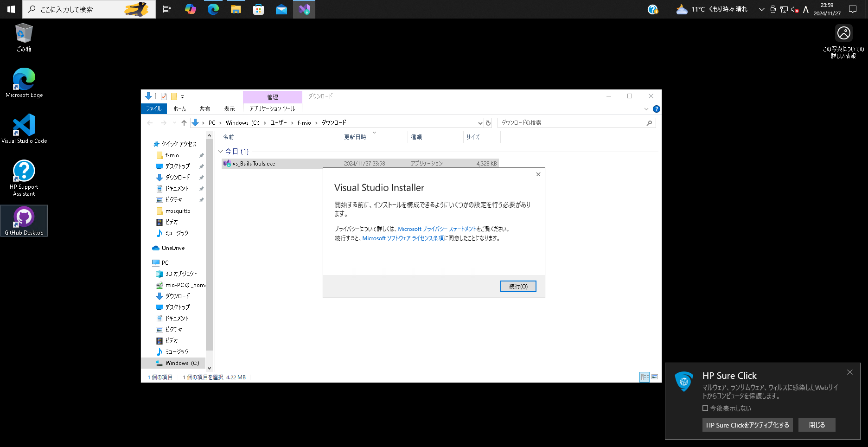
Task: Check 今後表示しない in HP Sure Click popup
Action: [x=705, y=409]
